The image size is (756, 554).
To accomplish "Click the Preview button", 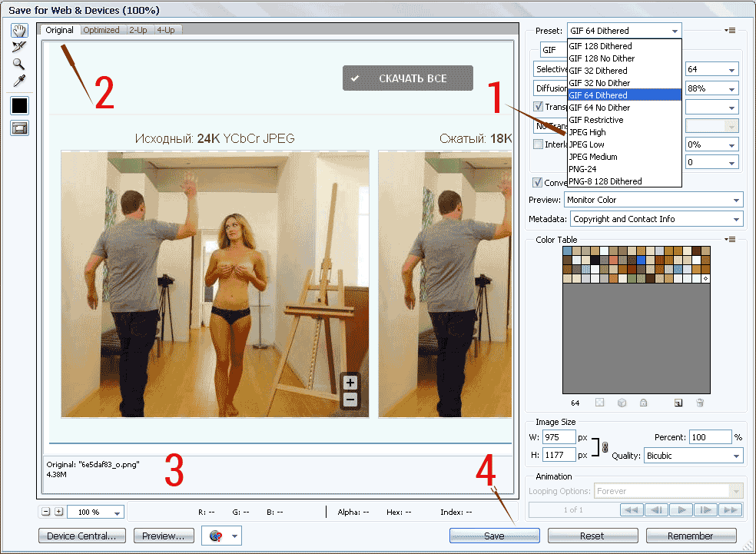I will [x=164, y=536].
